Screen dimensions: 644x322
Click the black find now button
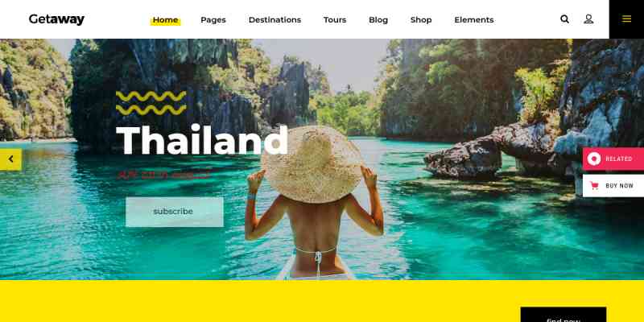563,315
